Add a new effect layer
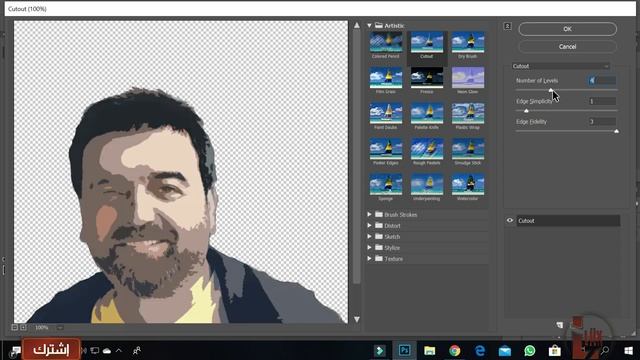The image size is (640, 360). (560, 325)
